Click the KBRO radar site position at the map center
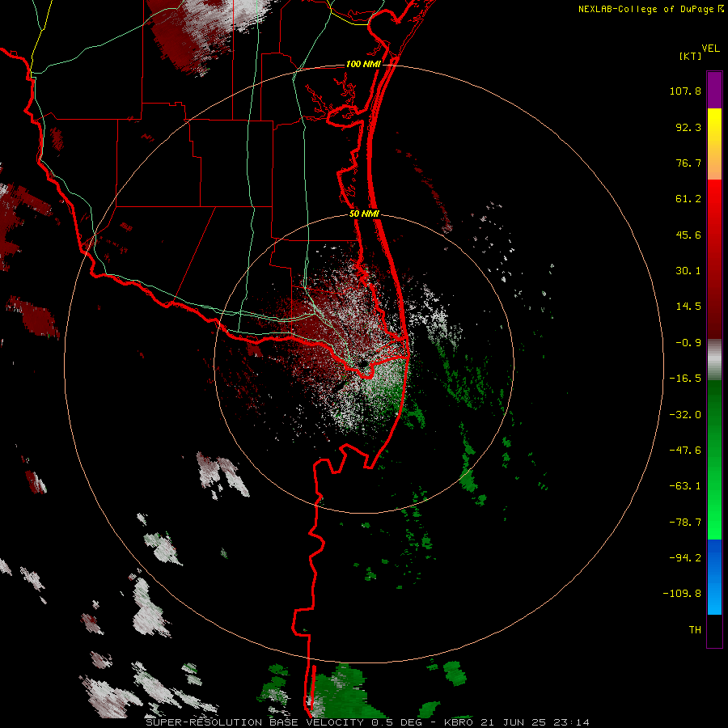Screen dimensions: 728x728 pyautogui.click(x=364, y=363)
